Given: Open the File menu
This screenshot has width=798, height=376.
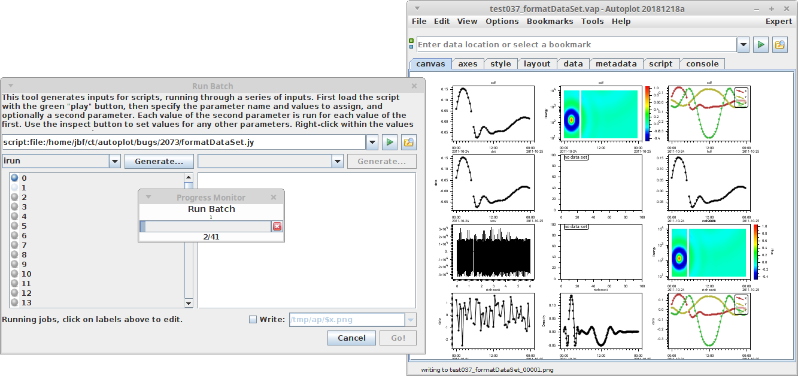Looking at the screenshot, I should pyautogui.click(x=419, y=21).
